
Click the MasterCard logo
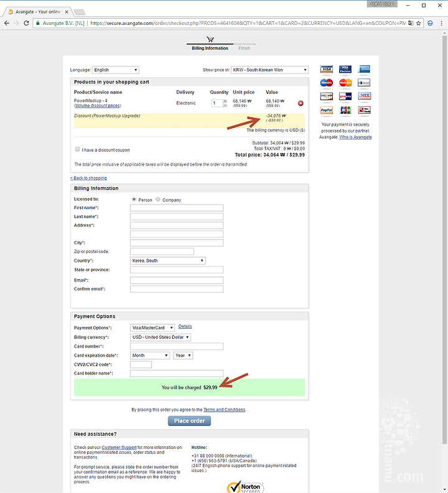pyautogui.click(x=345, y=83)
